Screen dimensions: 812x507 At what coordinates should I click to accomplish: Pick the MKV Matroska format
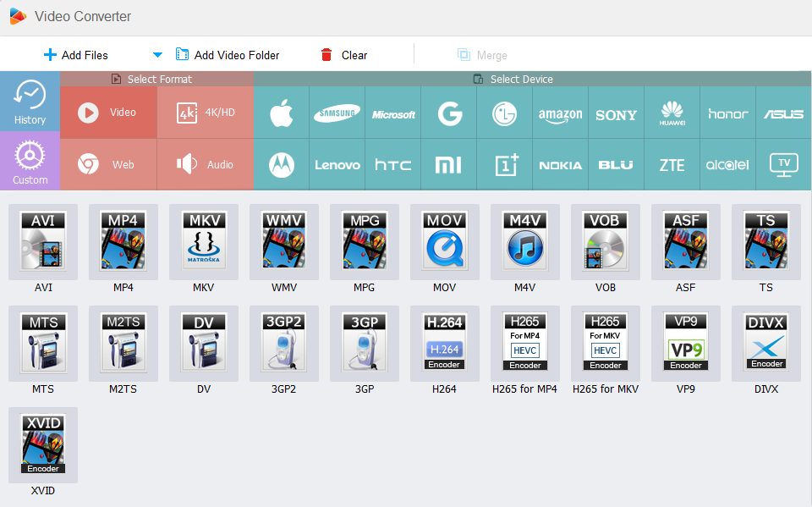click(x=204, y=242)
